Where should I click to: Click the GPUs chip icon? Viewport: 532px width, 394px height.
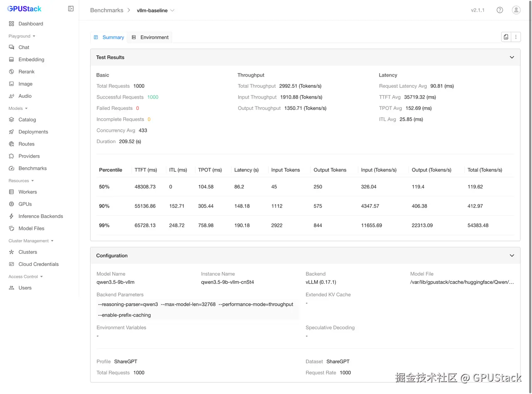(11, 204)
